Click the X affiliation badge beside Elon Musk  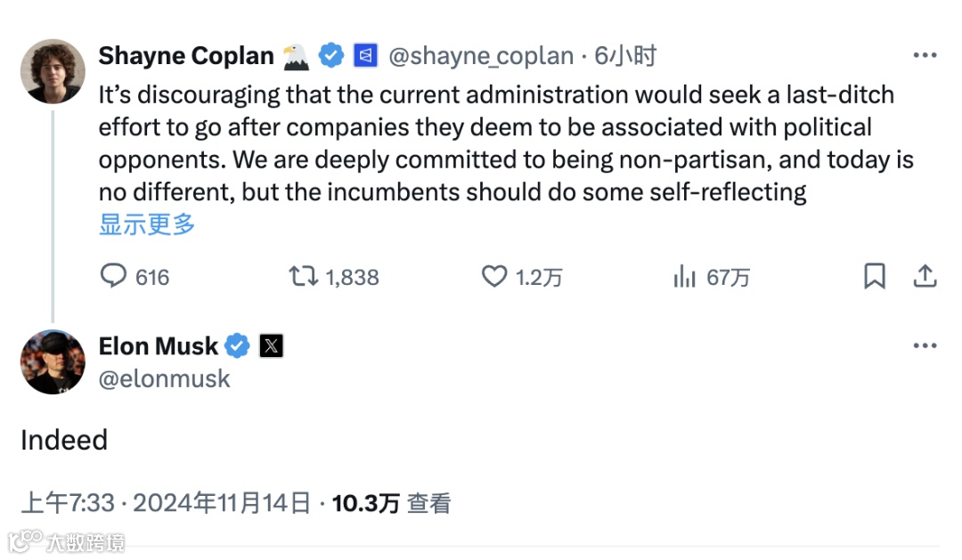tap(272, 345)
